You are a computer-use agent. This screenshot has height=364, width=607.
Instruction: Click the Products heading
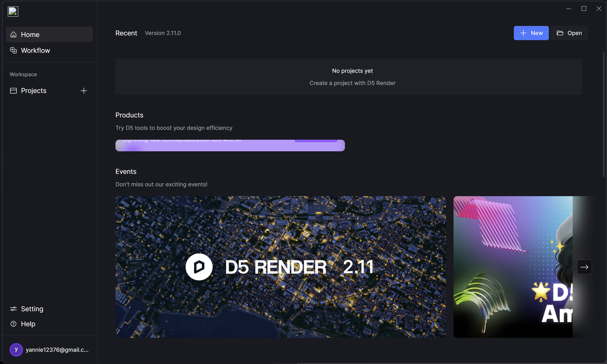click(129, 115)
